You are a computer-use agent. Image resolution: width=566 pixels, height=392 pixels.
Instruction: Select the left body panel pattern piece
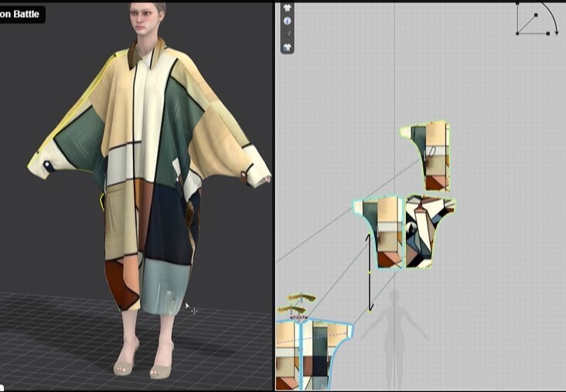point(288,356)
